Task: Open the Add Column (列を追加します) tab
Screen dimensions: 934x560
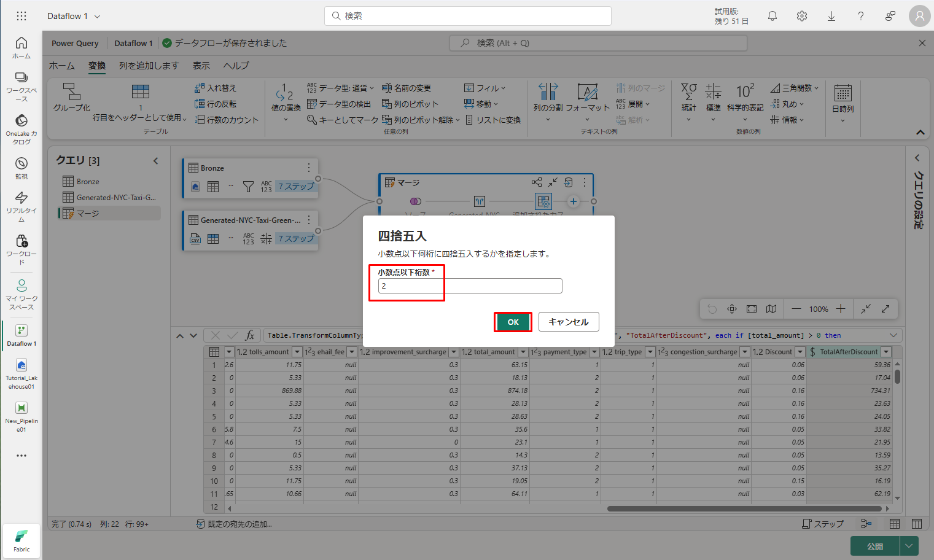Action: [149, 66]
